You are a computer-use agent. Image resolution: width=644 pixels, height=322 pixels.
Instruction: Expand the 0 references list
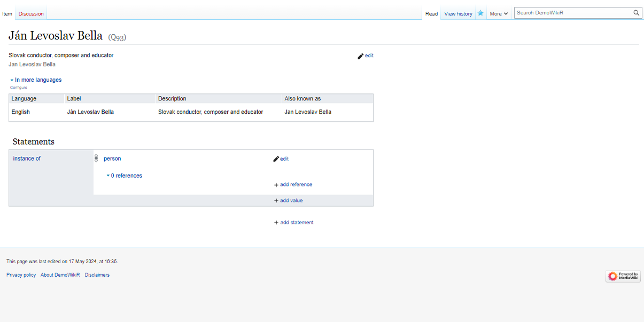tap(125, 176)
